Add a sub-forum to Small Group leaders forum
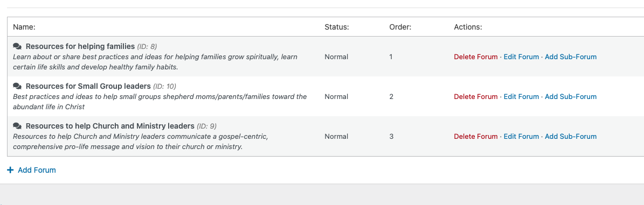This screenshot has height=205, width=644. click(571, 97)
